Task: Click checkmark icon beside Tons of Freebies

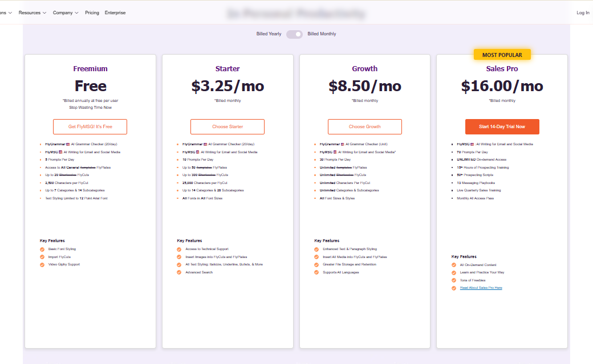Action: click(454, 280)
